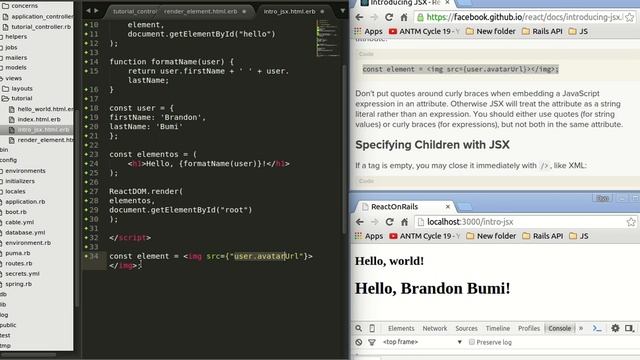Screen dimensions: 640x360
Task: Go back in the React docs browser
Action: tap(359, 17)
